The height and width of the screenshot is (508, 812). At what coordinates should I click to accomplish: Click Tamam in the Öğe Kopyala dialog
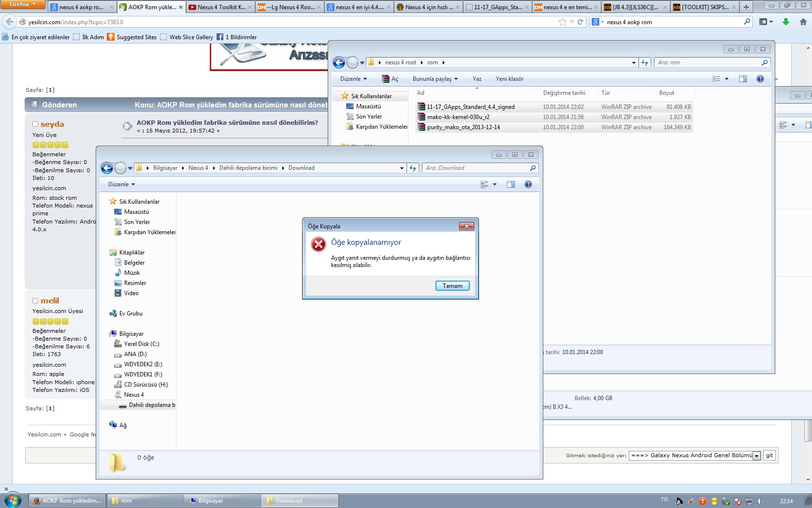pos(452,286)
